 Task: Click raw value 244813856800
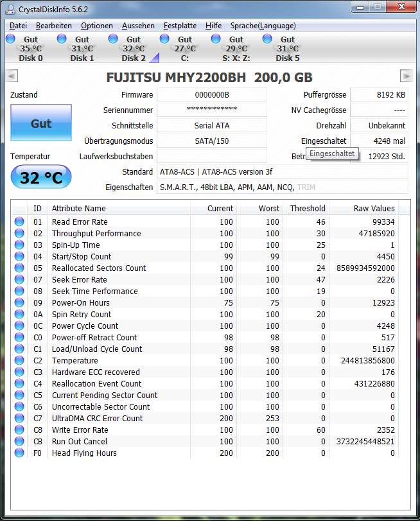pyautogui.click(x=368, y=361)
